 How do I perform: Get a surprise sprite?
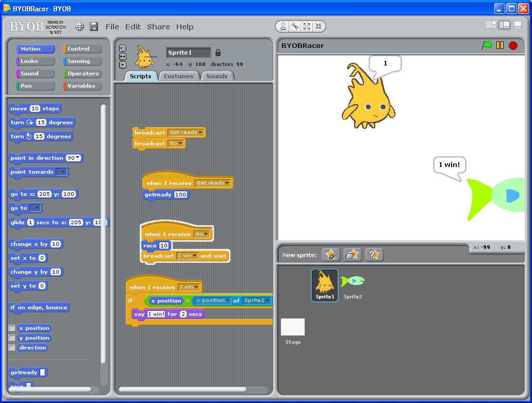(374, 255)
